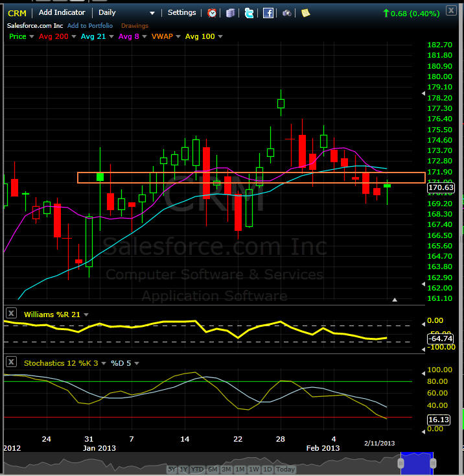Open the Williams %R 21 settings dropdown

[x=87, y=315]
